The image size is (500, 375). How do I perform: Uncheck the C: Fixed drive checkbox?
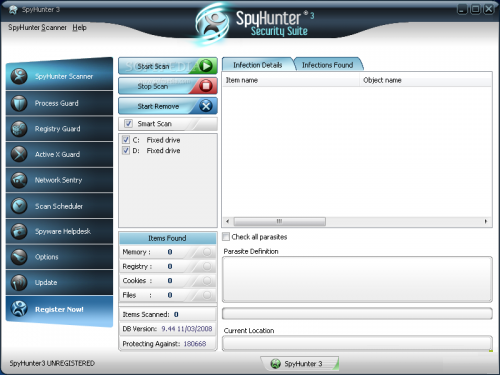[126, 140]
